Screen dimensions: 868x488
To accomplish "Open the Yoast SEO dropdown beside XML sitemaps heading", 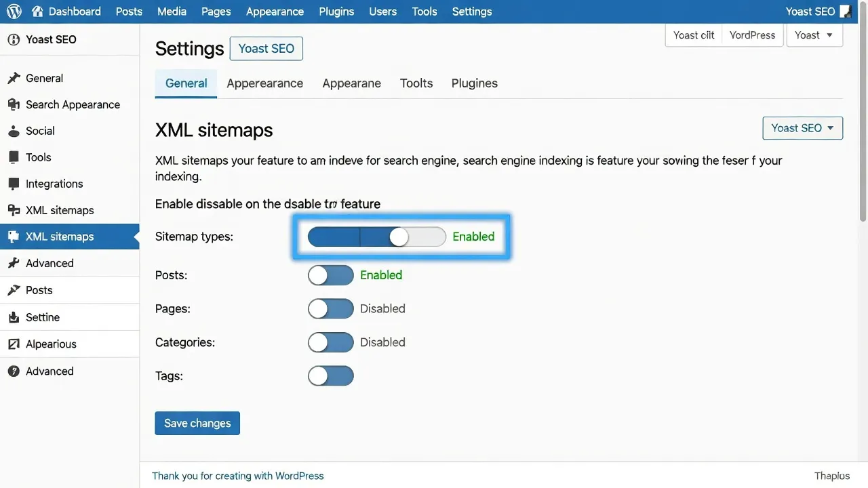I will (x=803, y=128).
